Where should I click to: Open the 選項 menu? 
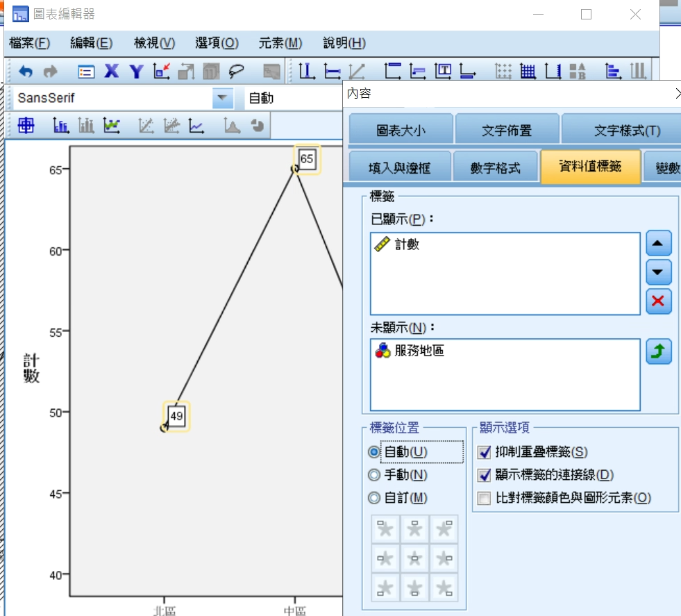pyautogui.click(x=217, y=43)
